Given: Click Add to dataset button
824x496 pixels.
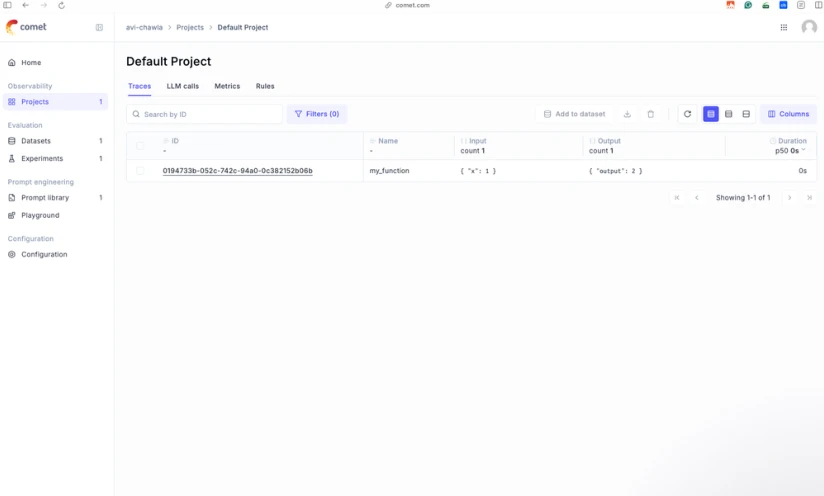Looking at the screenshot, I should (x=574, y=114).
